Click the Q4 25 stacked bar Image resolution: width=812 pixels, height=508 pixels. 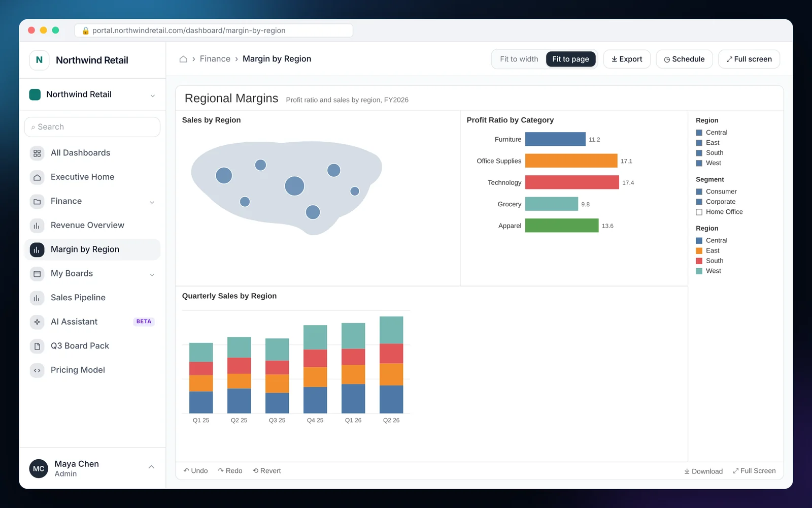(315, 369)
